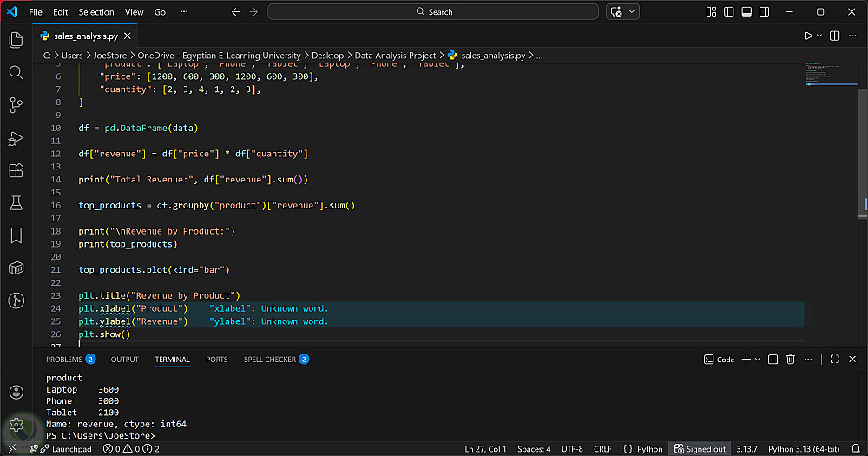868x456 pixels.
Task: Run the Python file with play button
Action: point(807,36)
